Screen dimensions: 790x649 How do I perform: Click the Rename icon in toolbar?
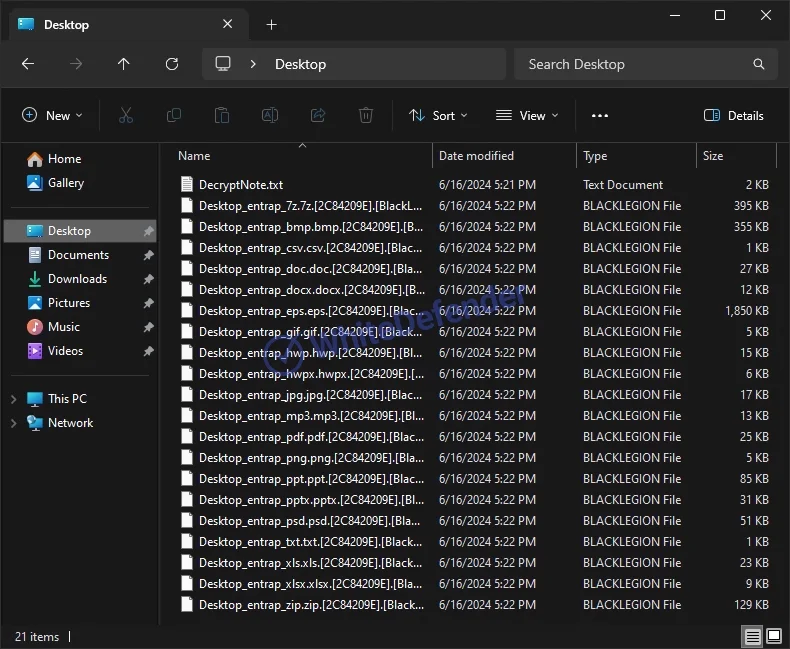[x=270, y=116]
